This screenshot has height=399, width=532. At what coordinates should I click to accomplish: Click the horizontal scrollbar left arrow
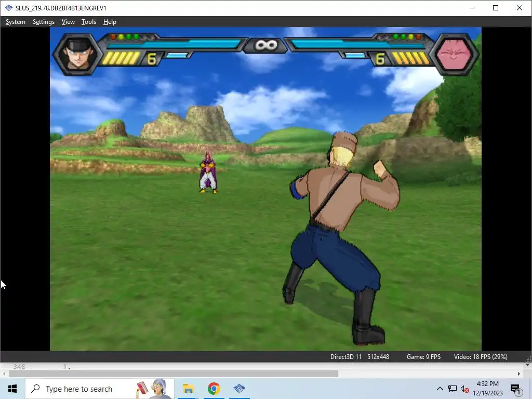[4, 374]
